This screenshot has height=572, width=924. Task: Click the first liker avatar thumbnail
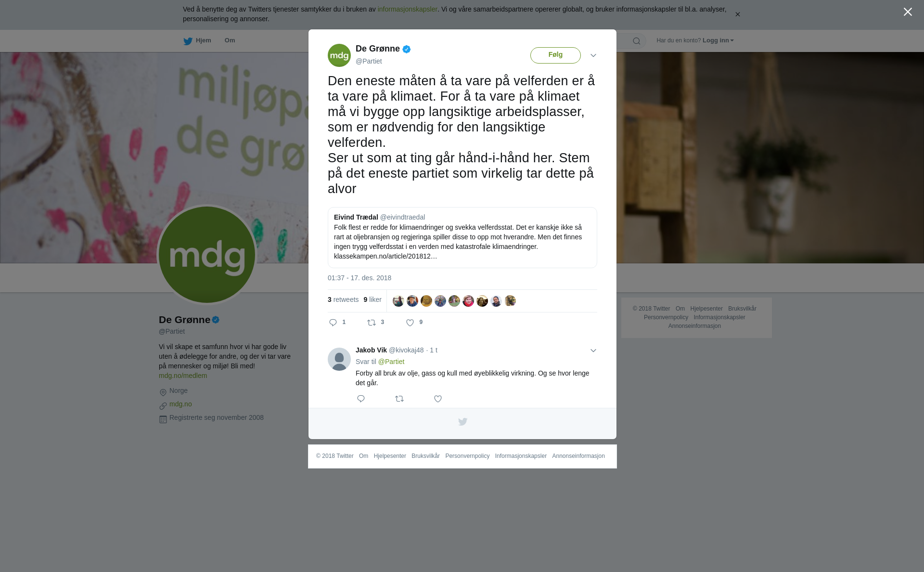pyautogui.click(x=398, y=301)
